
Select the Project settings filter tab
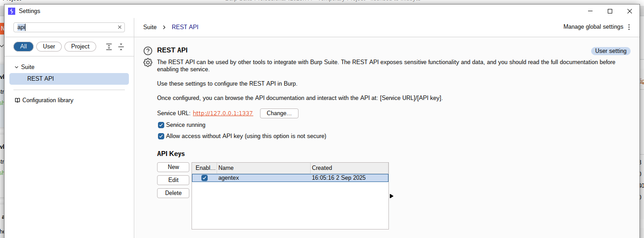pyautogui.click(x=80, y=47)
